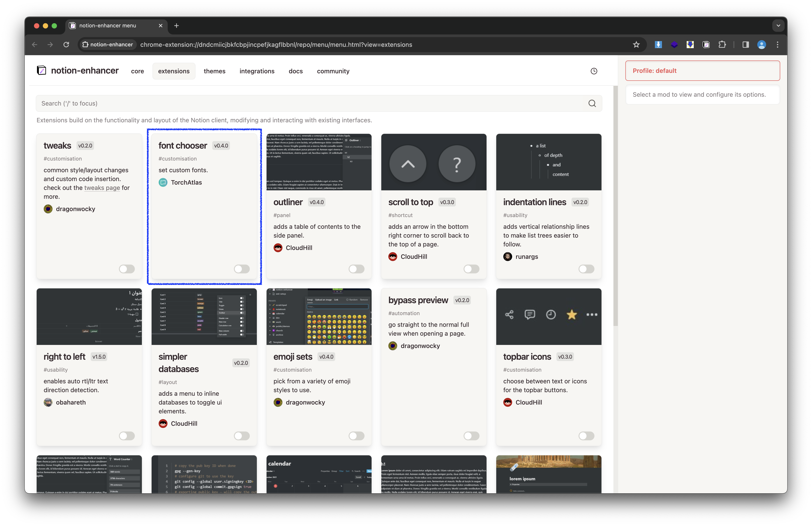Image resolution: width=812 pixels, height=526 pixels.
Task: Switch to the themes tab
Action: tap(214, 71)
